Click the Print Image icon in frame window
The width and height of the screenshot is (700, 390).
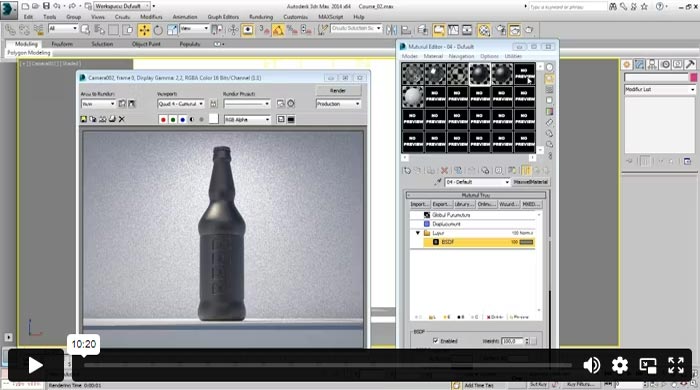[112, 119]
